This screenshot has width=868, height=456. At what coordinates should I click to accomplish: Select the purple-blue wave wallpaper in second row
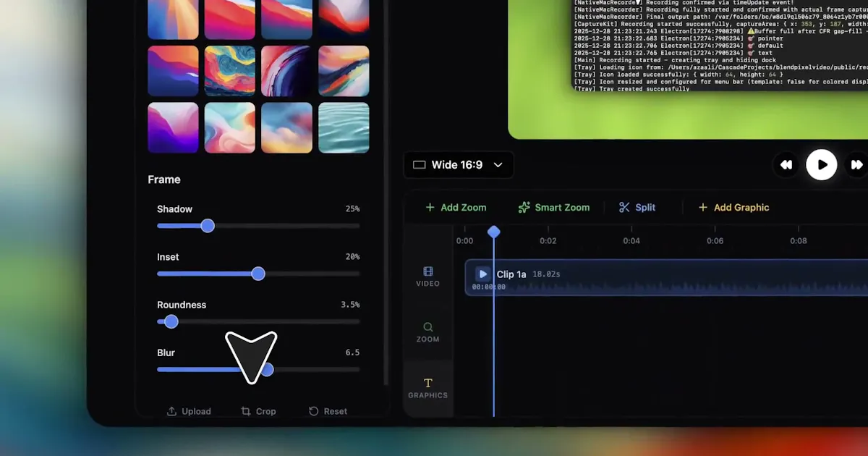coord(173,71)
